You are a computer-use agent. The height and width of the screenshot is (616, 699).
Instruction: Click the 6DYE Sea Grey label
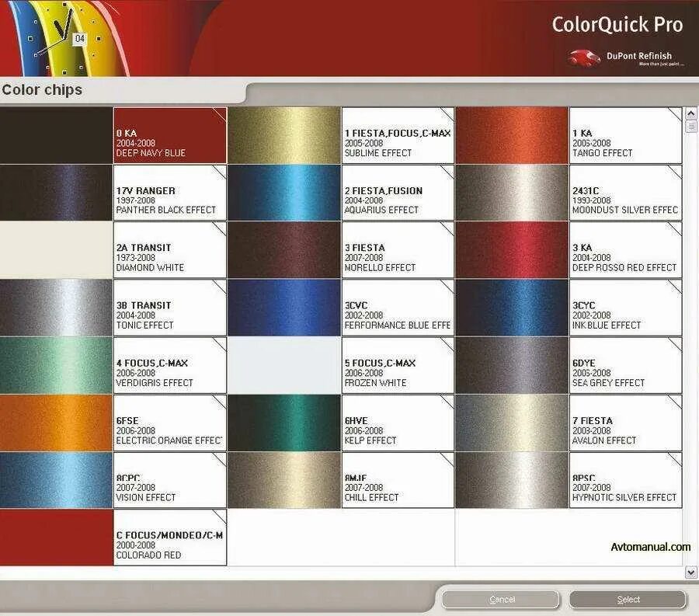(626, 366)
